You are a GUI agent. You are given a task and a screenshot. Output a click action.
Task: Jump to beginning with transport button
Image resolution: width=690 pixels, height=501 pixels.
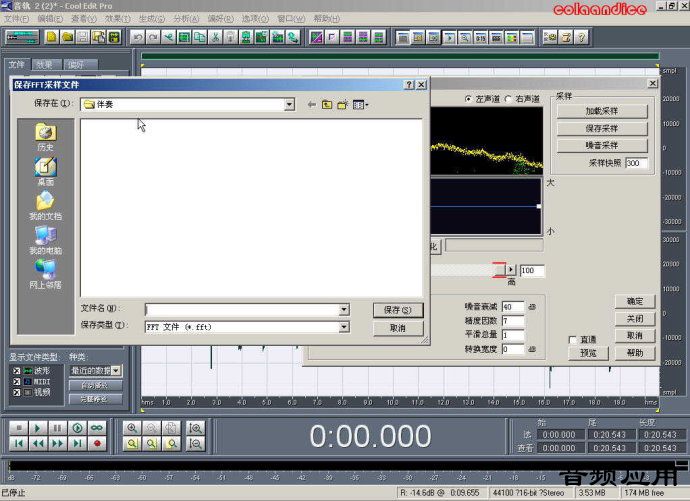(x=19, y=443)
